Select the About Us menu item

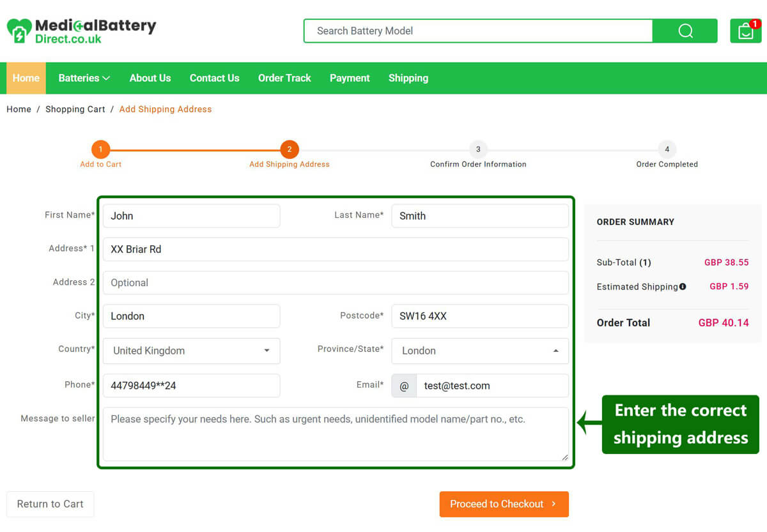(150, 78)
